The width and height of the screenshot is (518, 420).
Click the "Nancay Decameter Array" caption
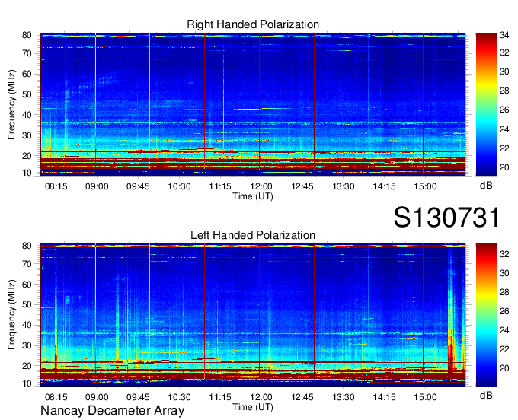coord(112,411)
